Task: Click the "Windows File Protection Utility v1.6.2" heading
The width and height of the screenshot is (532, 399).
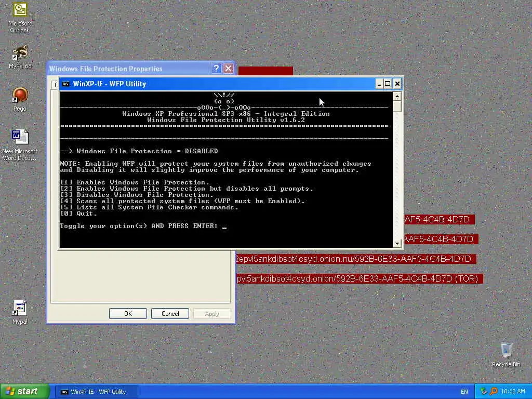Action: (x=226, y=120)
